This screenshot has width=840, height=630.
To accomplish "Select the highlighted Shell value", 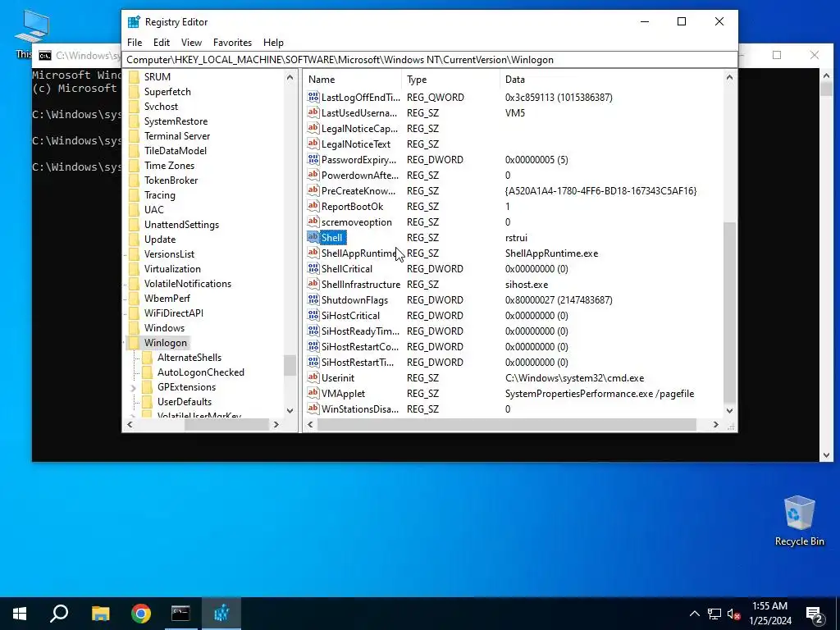I will (x=331, y=237).
